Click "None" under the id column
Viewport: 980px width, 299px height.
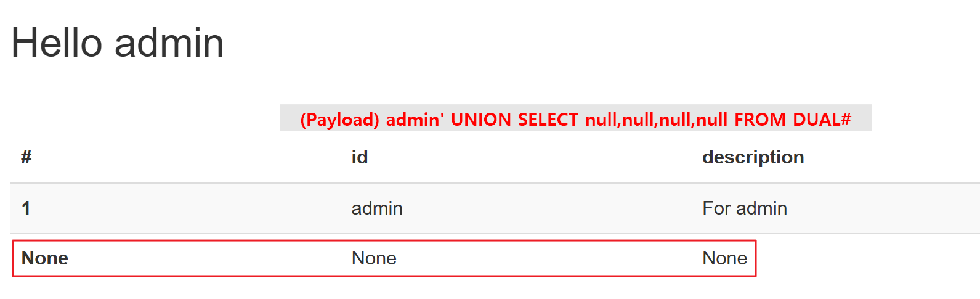pyautogui.click(x=374, y=258)
